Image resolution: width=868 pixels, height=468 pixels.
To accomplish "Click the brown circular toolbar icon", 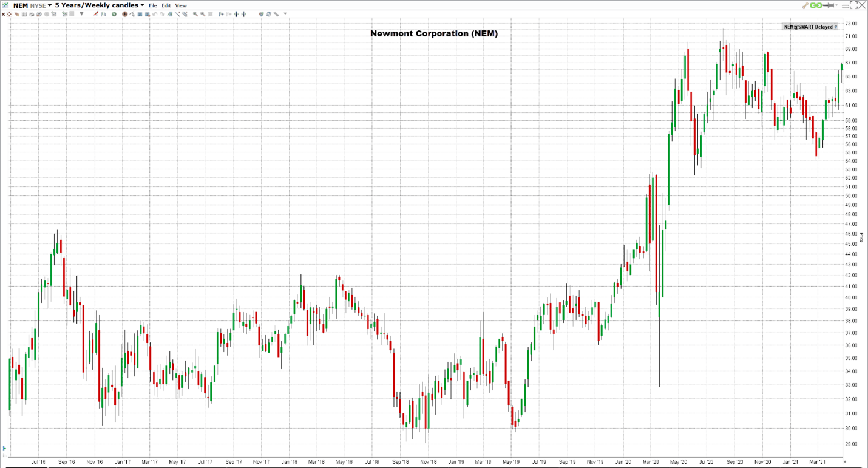I will pyautogui.click(x=124, y=14).
